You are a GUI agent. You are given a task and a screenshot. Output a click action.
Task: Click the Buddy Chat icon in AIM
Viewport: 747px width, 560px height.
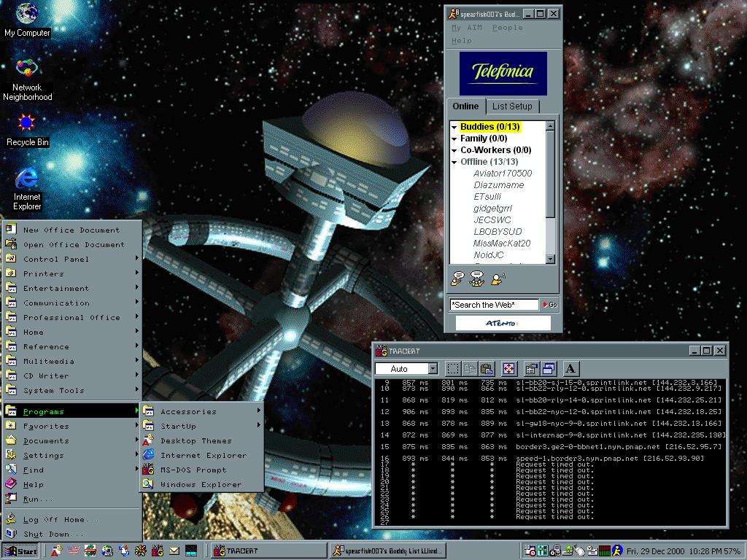(x=477, y=278)
